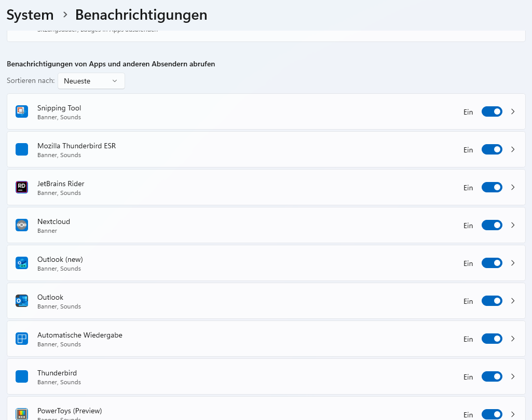Click the Nextcloud app icon

click(22, 225)
